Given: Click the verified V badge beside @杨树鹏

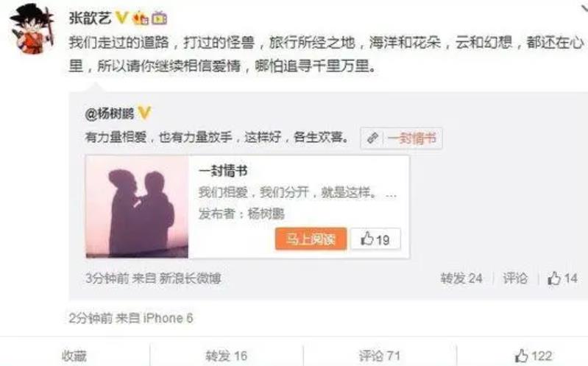Looking at the screenshot, I should (x=145, y=112).
